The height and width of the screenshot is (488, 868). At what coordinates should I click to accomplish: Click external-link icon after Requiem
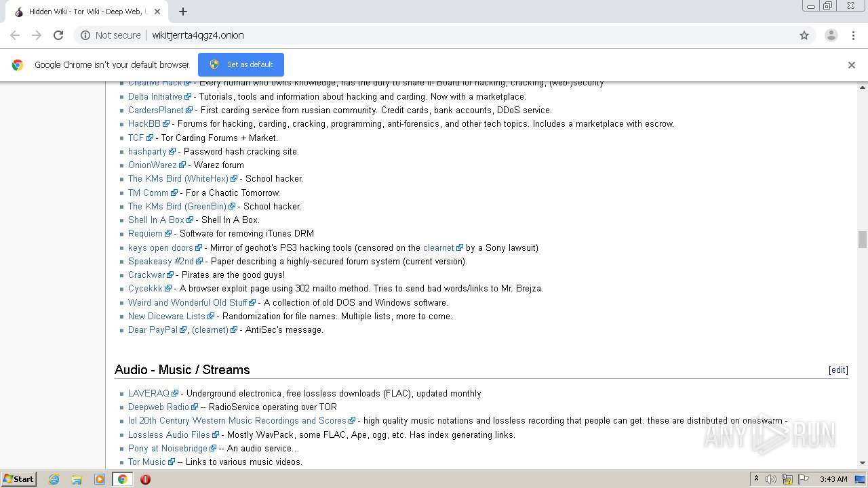(x=168, y=234)
